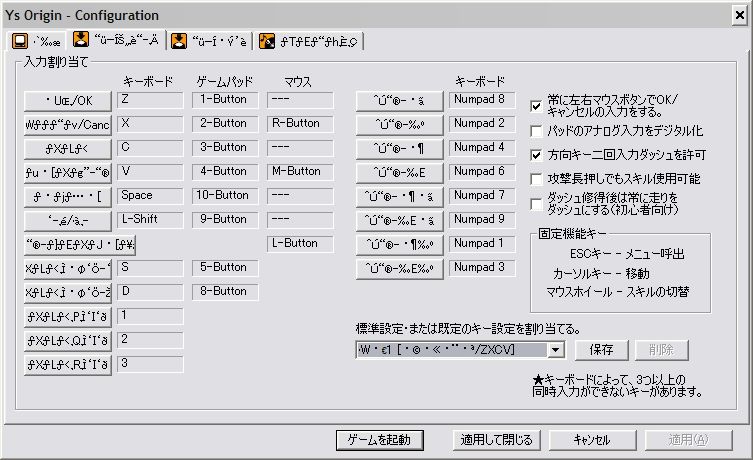Select the keyboard field containing X
753x460 pixels.
tap(150, 124)
